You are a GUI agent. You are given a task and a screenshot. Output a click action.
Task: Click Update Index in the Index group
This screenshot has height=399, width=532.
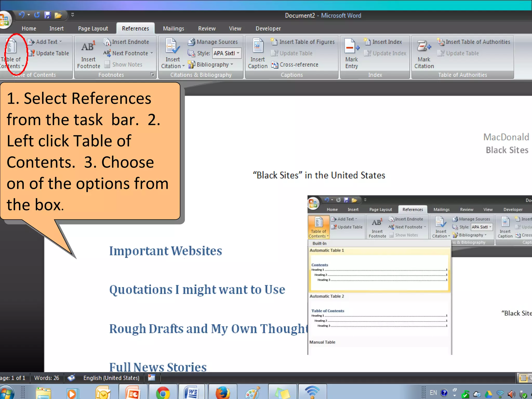click(x=385, y=53)
